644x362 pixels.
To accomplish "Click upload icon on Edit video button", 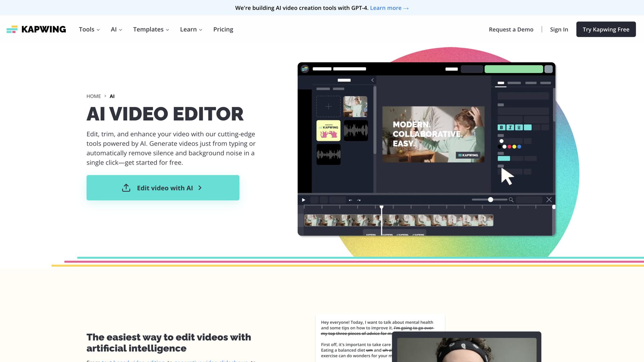I will pos(126,188).
